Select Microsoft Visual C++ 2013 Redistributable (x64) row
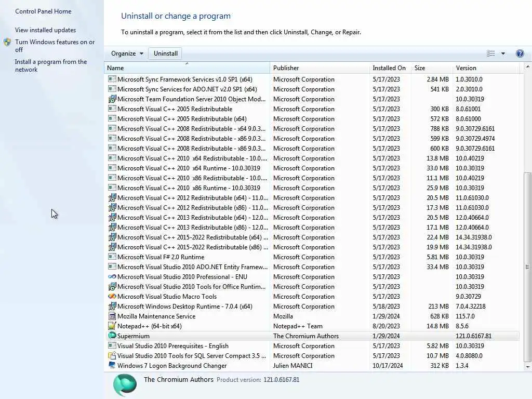The image size is (532, 399). (312, 217)
